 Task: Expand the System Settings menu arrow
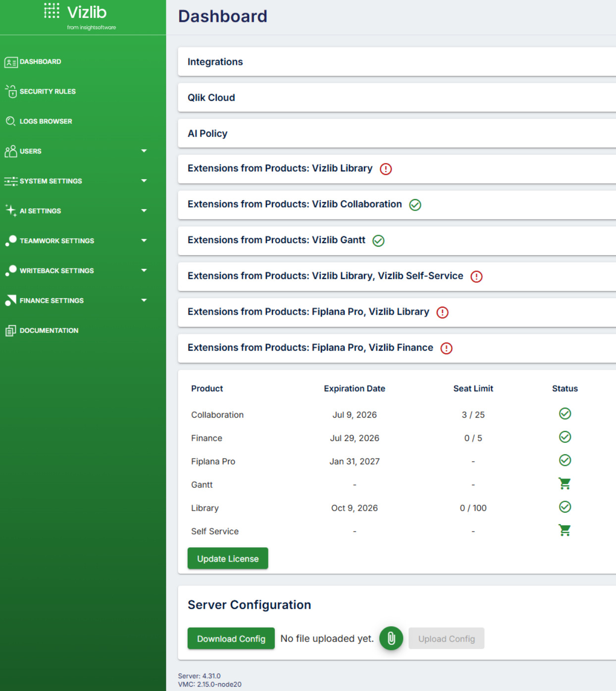pos(144,181)
